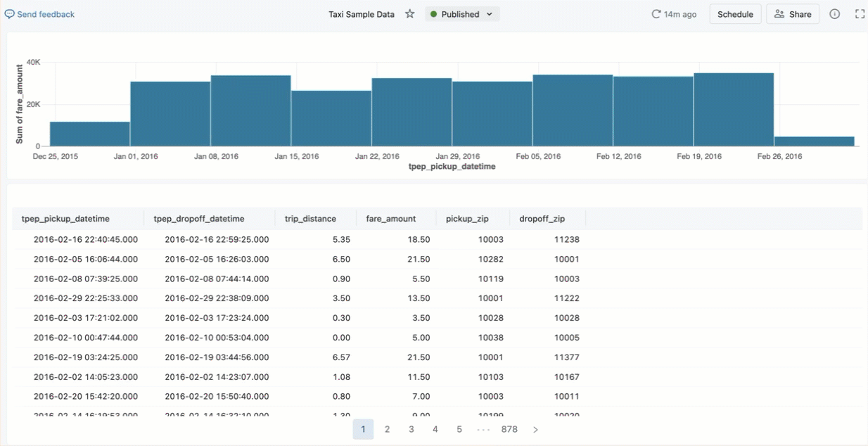868x446 pixels.
Task: Sort by fare_amount column header
Action: [x=390, y=219]
